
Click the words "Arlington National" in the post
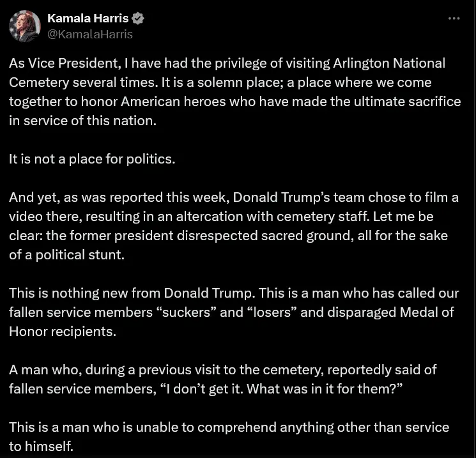[389, 63]
